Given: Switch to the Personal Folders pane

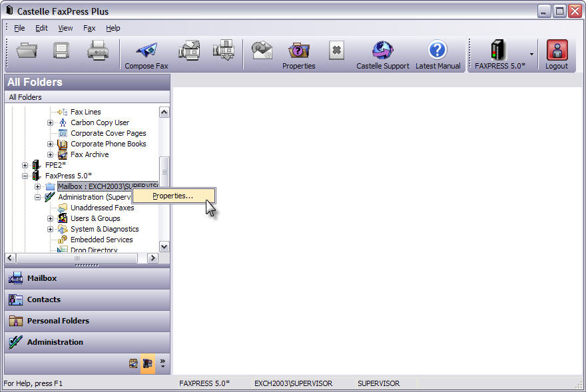Looking at the screenshot, I should 87,321.
